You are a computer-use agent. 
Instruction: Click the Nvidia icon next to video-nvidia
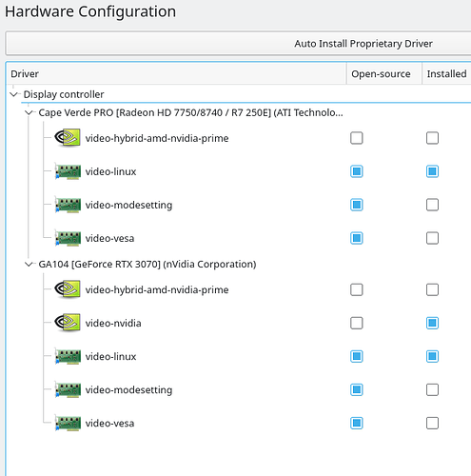point(68,323)
